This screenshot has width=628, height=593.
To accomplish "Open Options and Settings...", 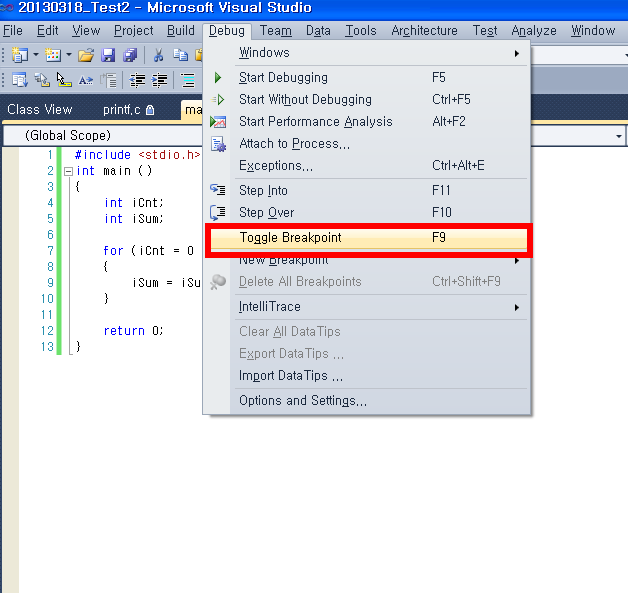I will pos(368,400).
